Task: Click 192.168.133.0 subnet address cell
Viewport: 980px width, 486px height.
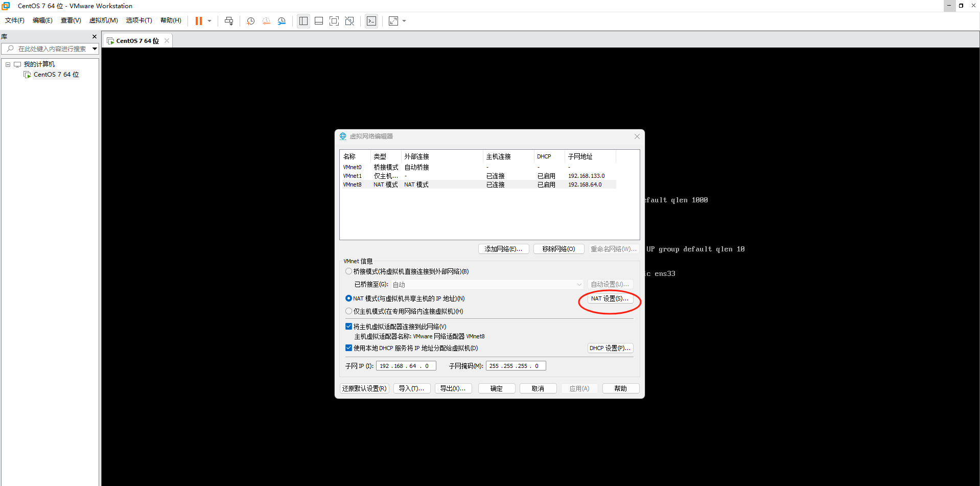Action: pos(587,176)
